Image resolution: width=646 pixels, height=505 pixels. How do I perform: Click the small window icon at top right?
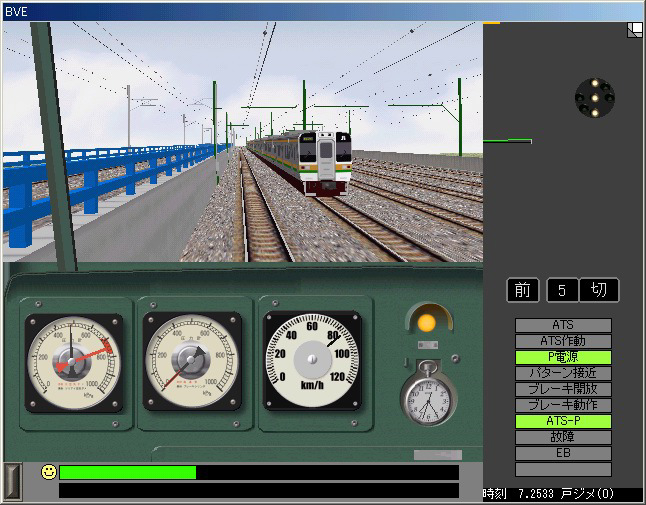coord(634,30)
